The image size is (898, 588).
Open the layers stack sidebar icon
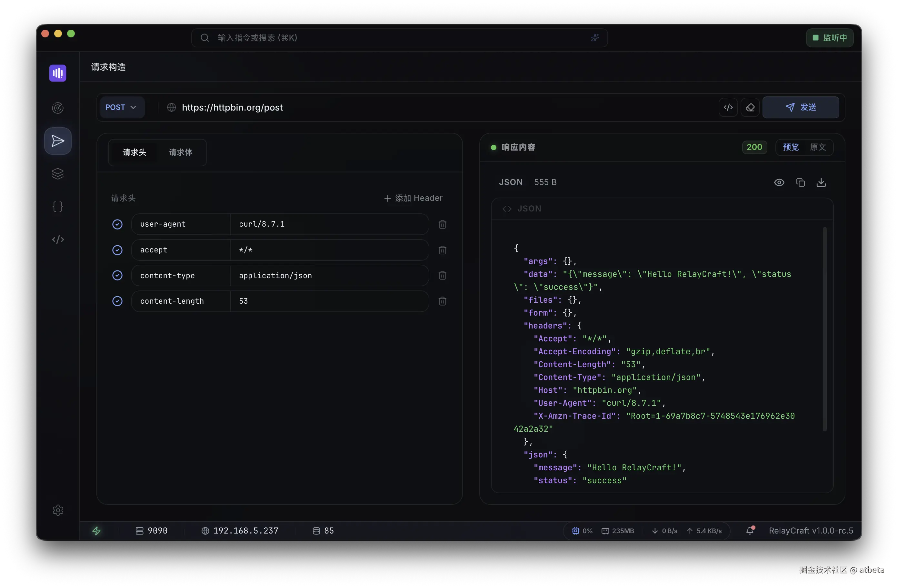point(58,173)
